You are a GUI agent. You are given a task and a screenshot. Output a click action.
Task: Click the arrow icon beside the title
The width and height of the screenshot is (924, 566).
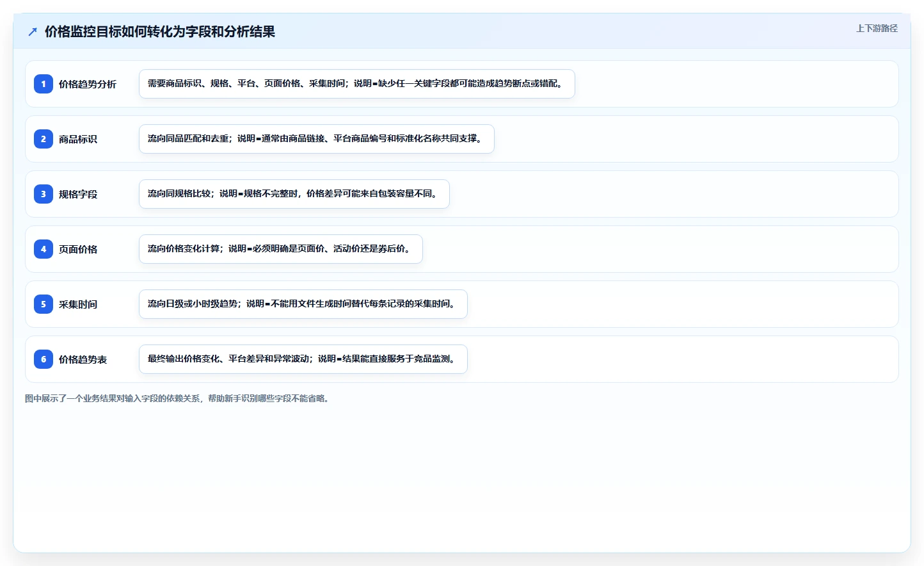(x=33, y=31)
